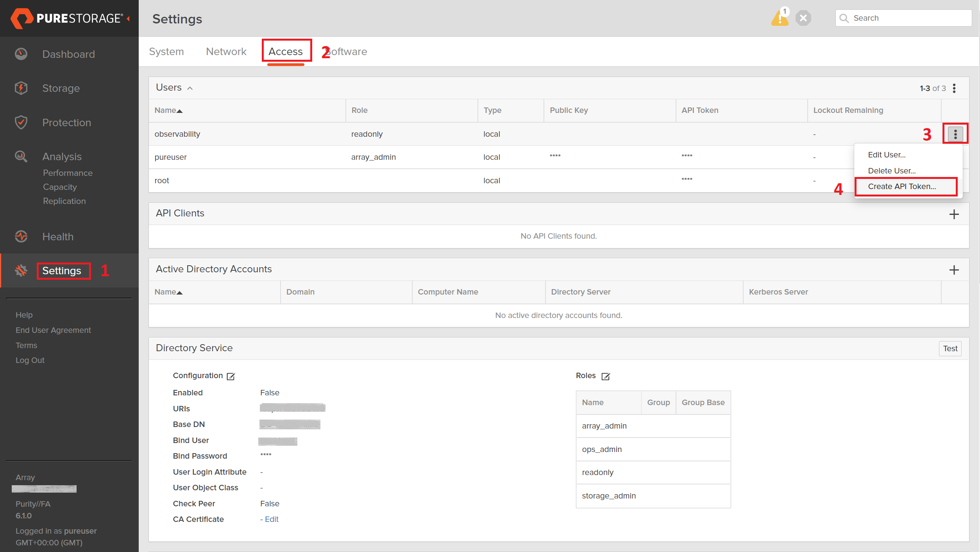Click the Health section icon

[x=20, y=236]
